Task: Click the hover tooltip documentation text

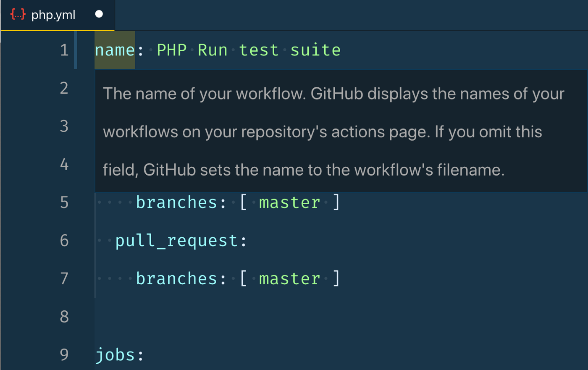Action: (x=333, y=131)
